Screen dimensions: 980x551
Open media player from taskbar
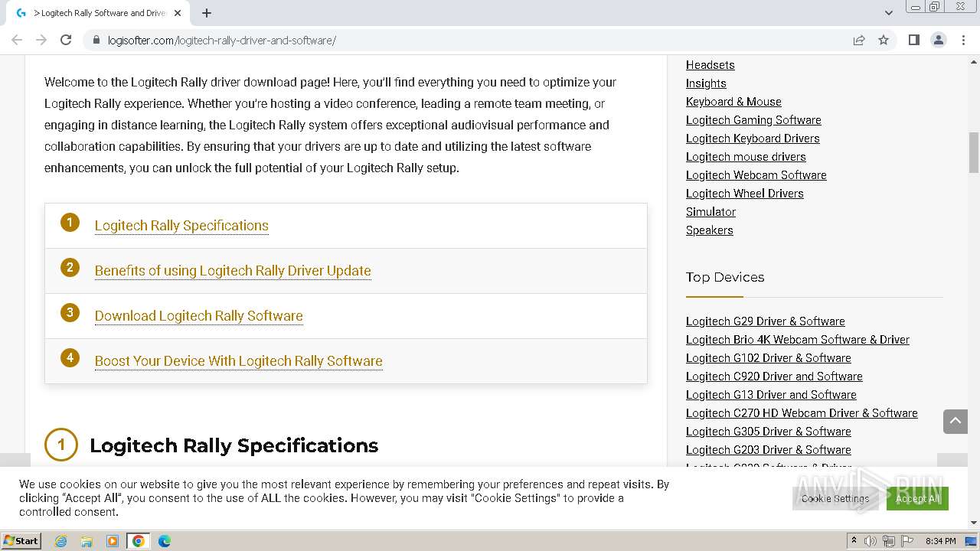coord(113,541)
